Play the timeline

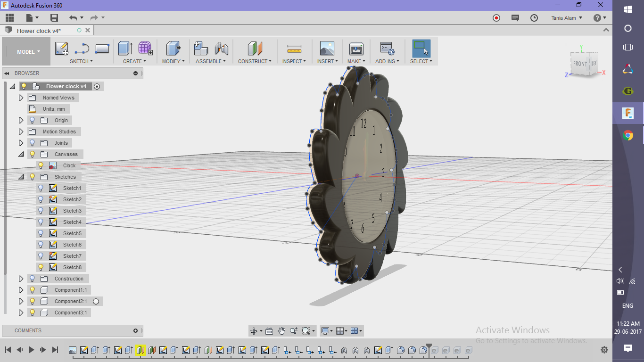click(x=32, y=350)
